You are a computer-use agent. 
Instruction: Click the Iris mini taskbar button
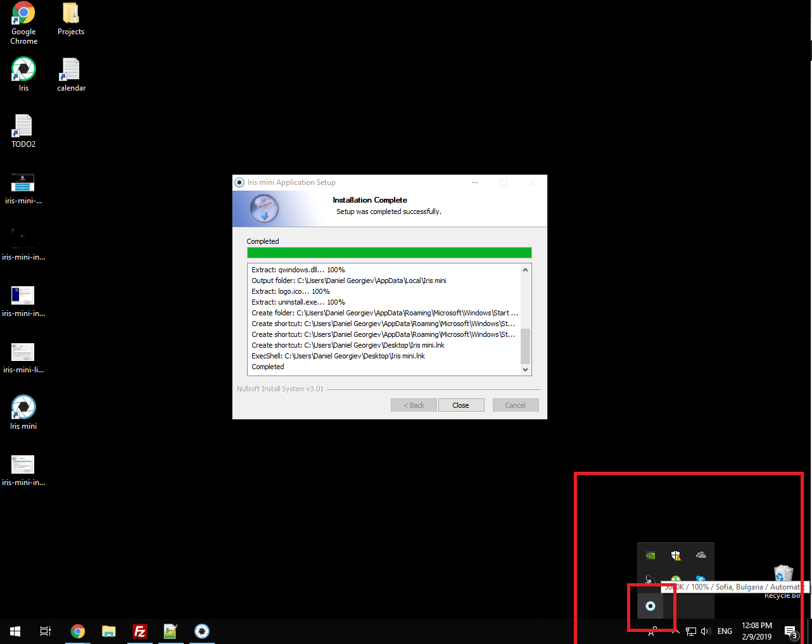[x=202, y=631]
